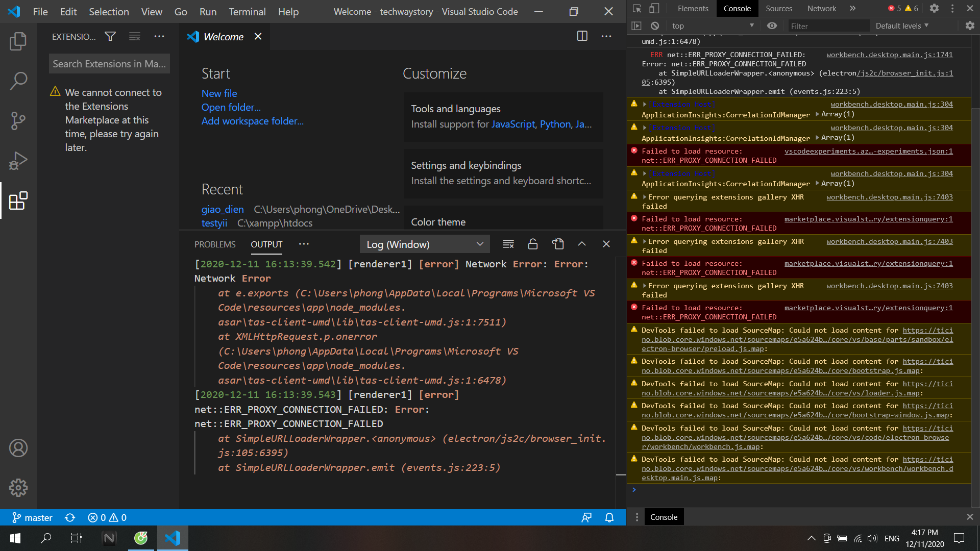Click inside the DevTools Filter field

[x=829, y=26]
